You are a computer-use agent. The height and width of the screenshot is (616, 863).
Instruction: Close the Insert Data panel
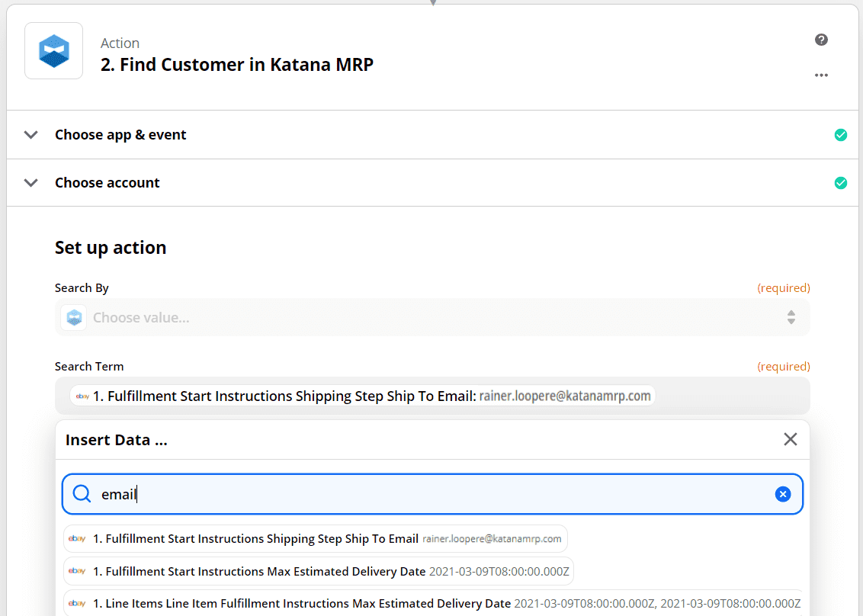coord(791,439)
